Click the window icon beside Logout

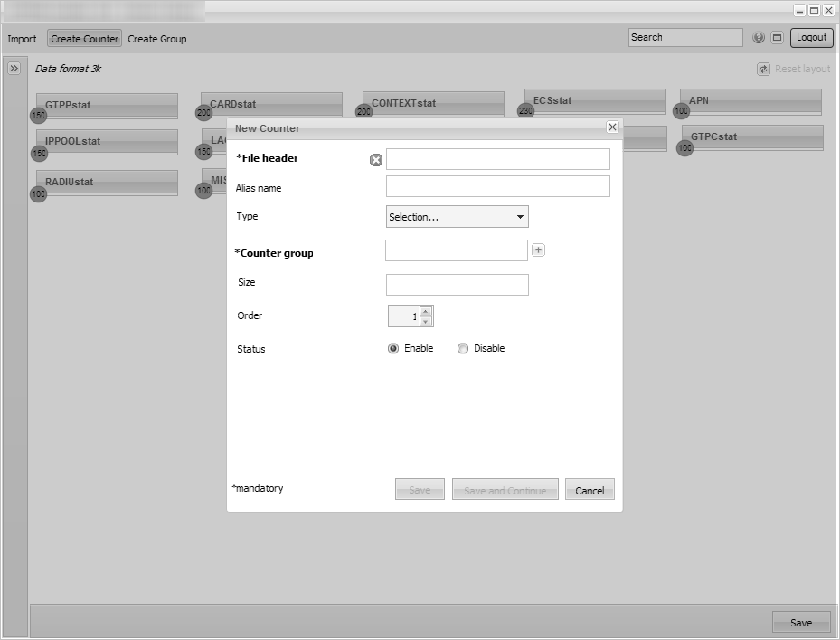777,38
